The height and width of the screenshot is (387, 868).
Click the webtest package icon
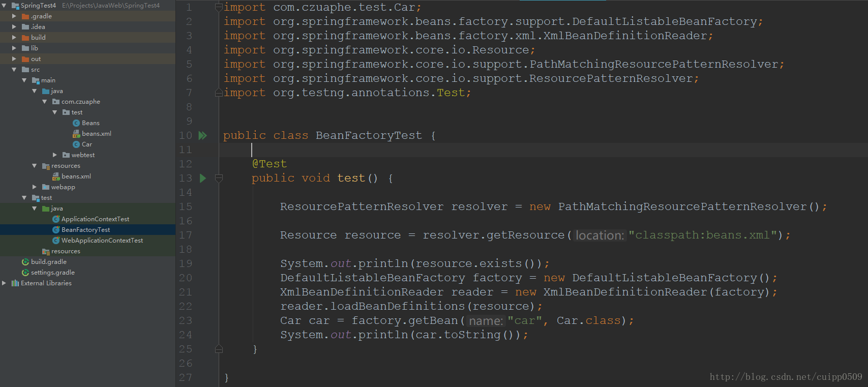pyautogui.click(x=66, y=155)
